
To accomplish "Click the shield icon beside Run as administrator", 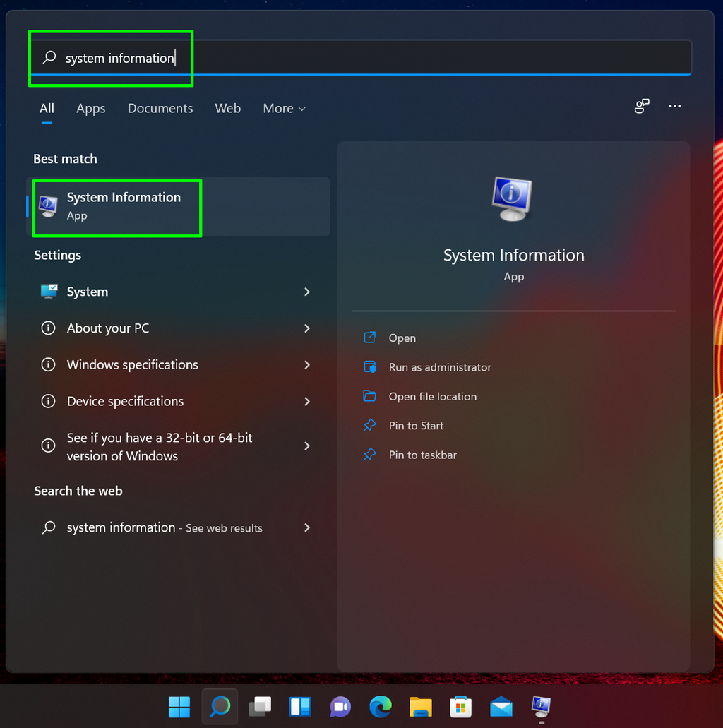I will 370,366.
